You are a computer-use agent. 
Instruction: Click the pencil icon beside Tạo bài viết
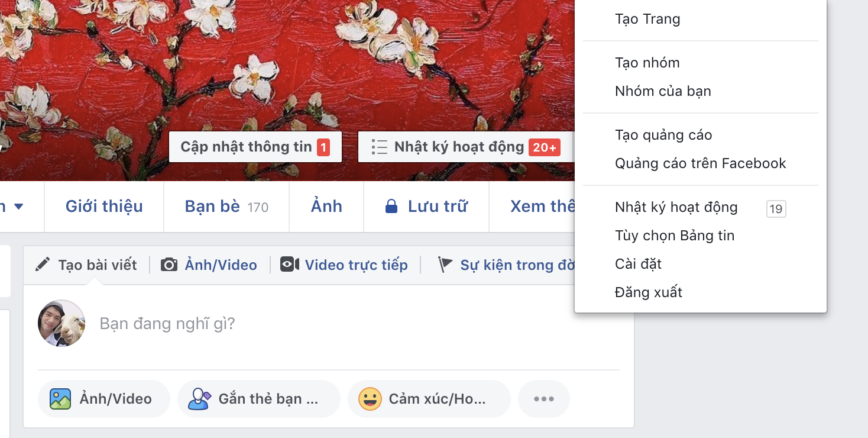(x=43, y=265)
